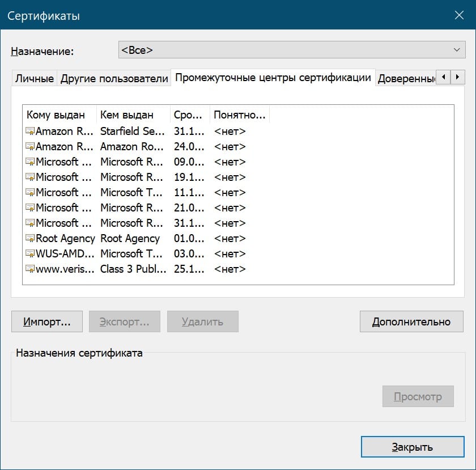Viewport: 476px width, 470px height.
Task: Click the Экспорт... button
Action: click(x=125, y=321)
